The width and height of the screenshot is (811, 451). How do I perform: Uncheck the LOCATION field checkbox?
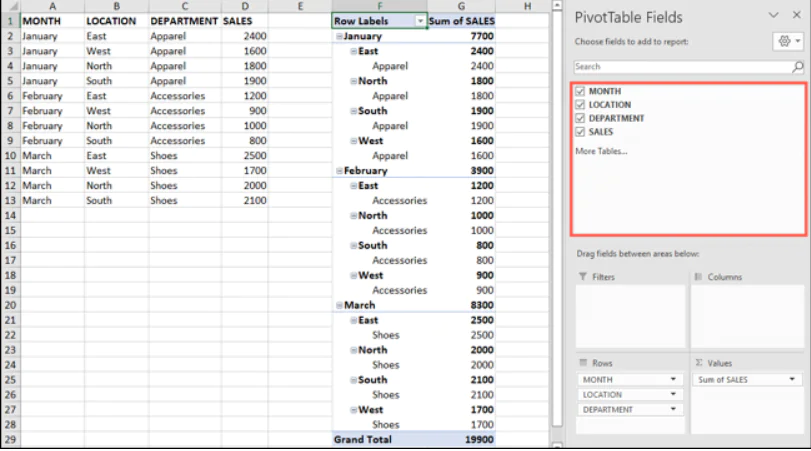(x=580, y=104)
